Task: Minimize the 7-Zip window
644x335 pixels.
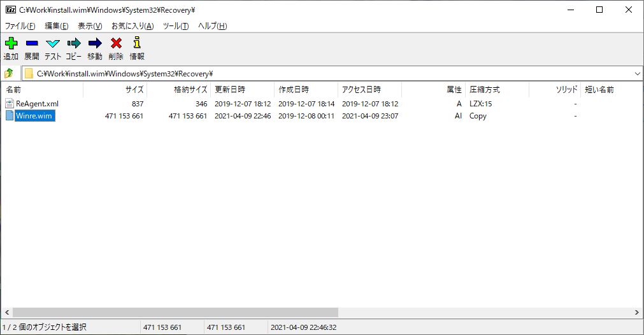Action: point(571,10)
